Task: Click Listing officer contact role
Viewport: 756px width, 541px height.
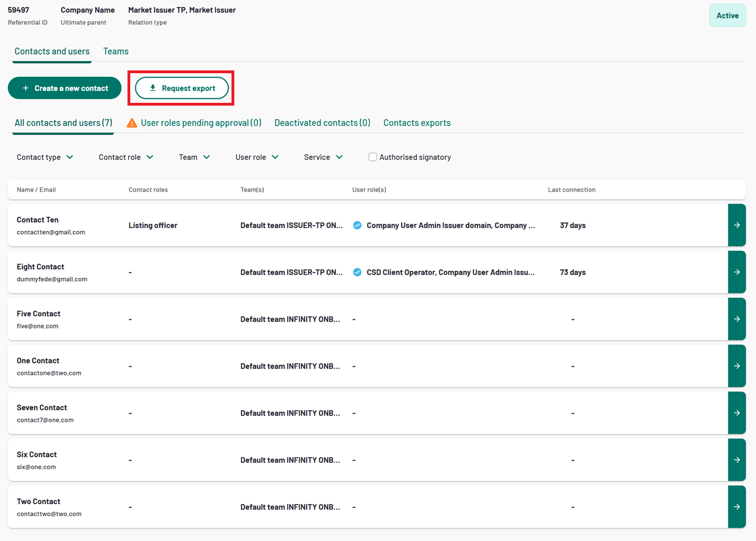Action: (x=153, y=226)
